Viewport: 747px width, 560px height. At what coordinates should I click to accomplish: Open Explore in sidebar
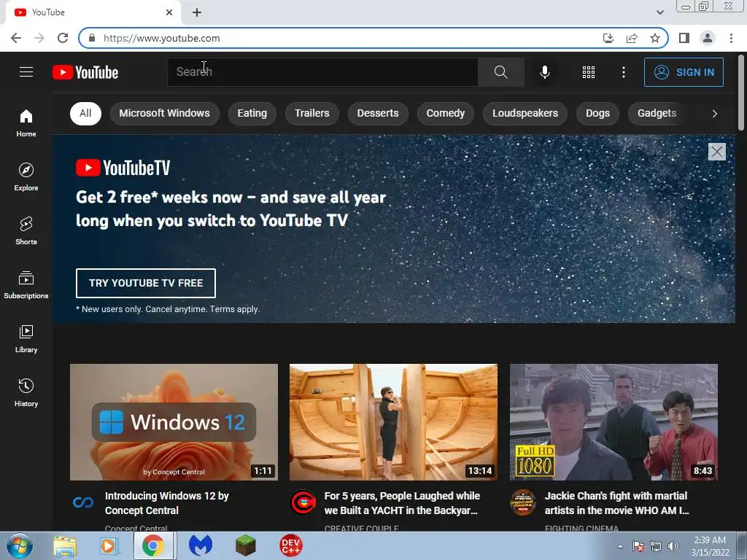[x=26, y=176]
